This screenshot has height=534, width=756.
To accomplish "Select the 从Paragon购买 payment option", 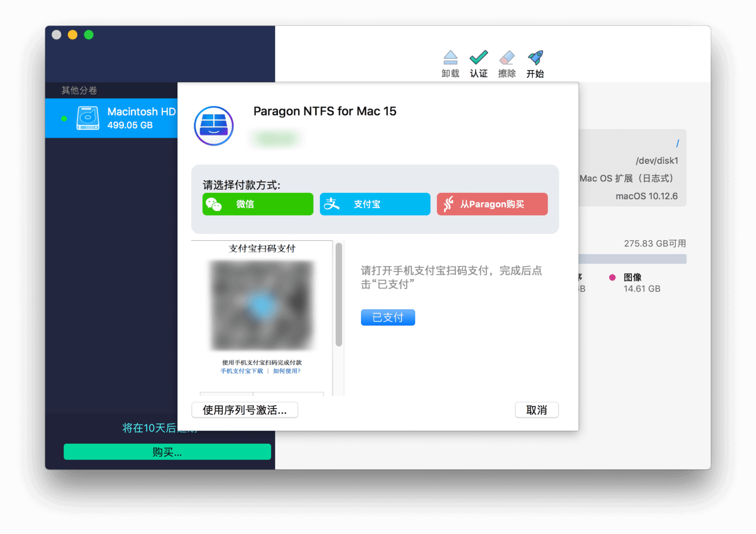I will [492, 204].
